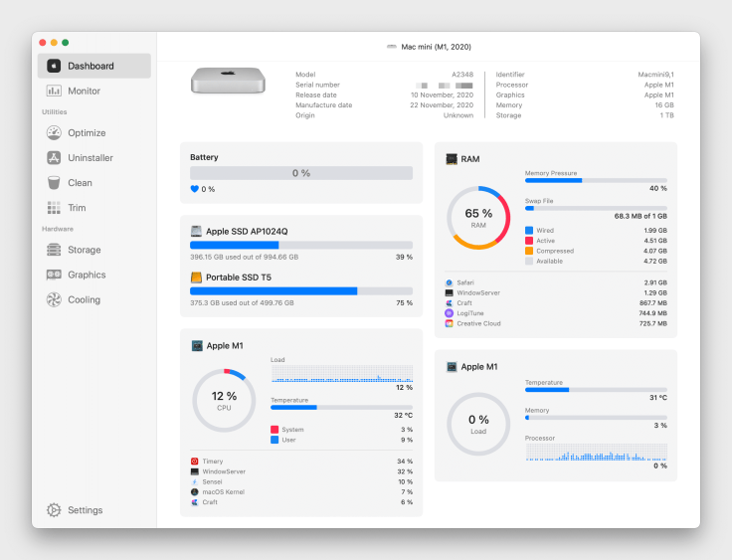Viewport: 732px width, 560px height.
Task: Select Clean in the sidebar
Action: [93, 183]
